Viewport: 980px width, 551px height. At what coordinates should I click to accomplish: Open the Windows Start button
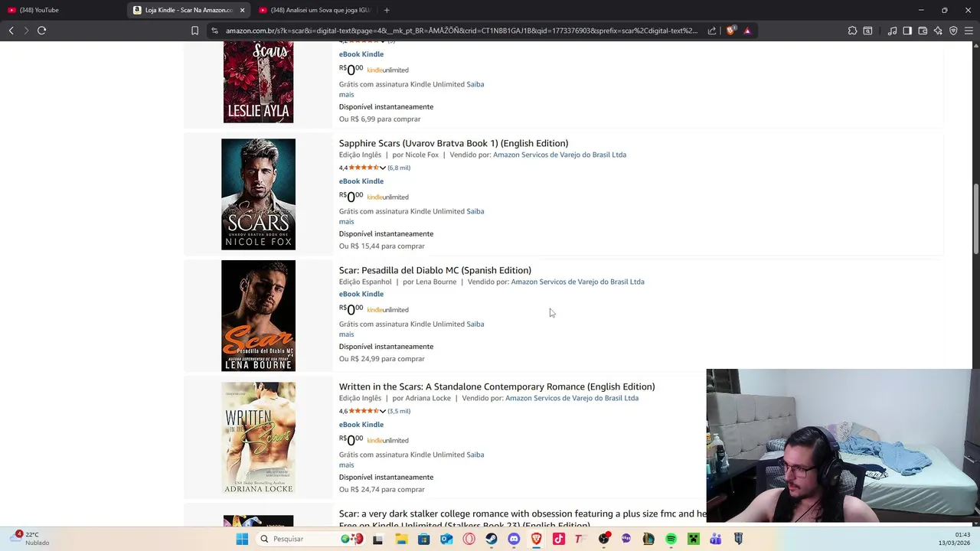tap(242, 539)
